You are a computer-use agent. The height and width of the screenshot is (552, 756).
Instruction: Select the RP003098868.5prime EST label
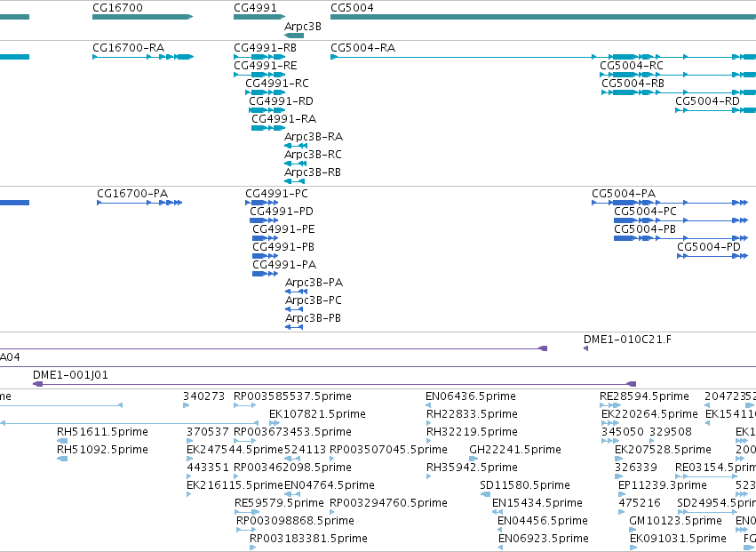[x=295, y=522]
